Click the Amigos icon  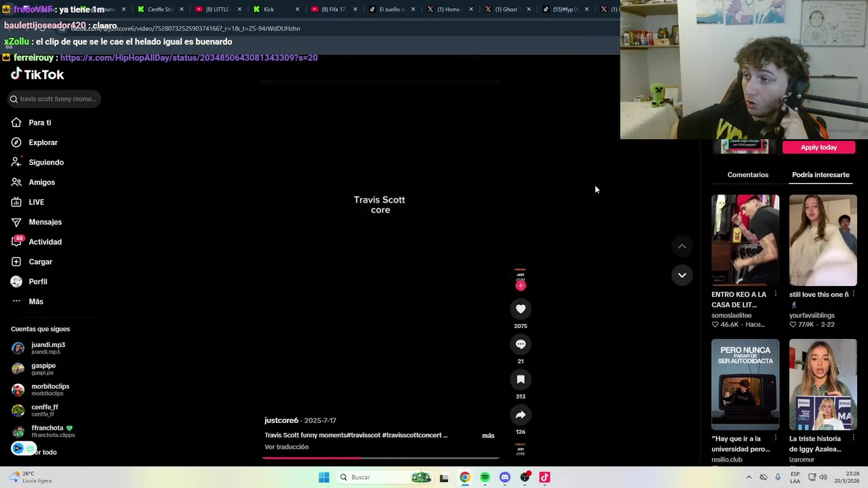[16, 182]
